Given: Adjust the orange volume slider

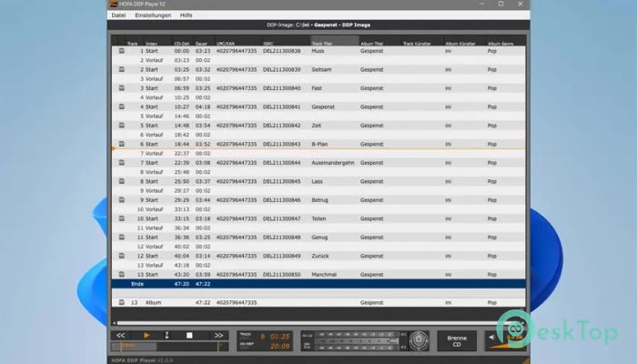Looking at the screenshot, I should pyautogui.click(x=508, y=345).
